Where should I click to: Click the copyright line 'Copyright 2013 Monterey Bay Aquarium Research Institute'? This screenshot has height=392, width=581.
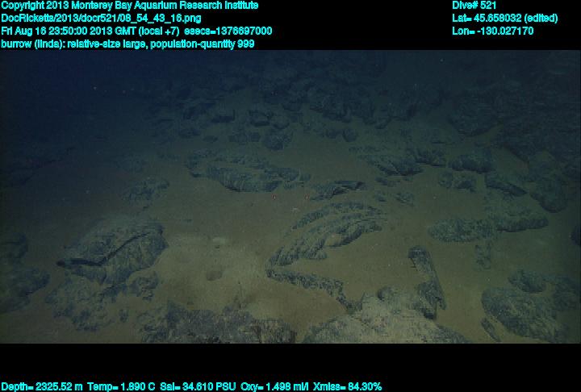[x=130, y=6]
